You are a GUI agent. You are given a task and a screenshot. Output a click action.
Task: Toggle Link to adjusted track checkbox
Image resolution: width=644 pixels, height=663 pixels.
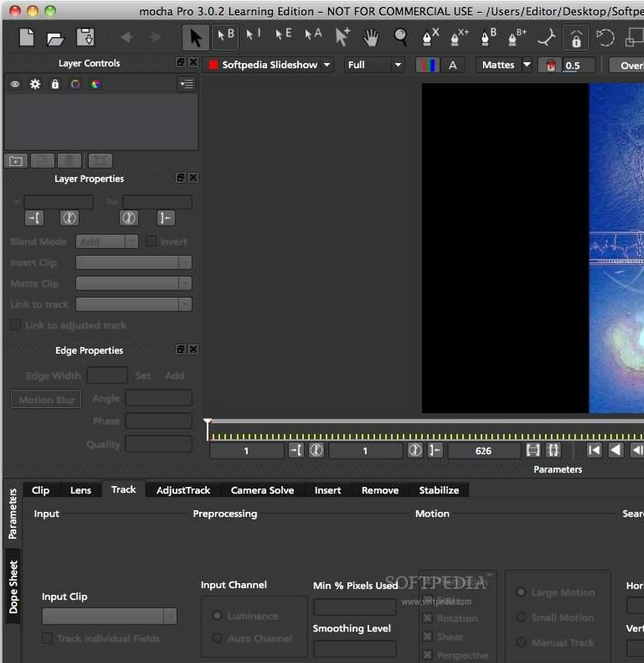15,325
